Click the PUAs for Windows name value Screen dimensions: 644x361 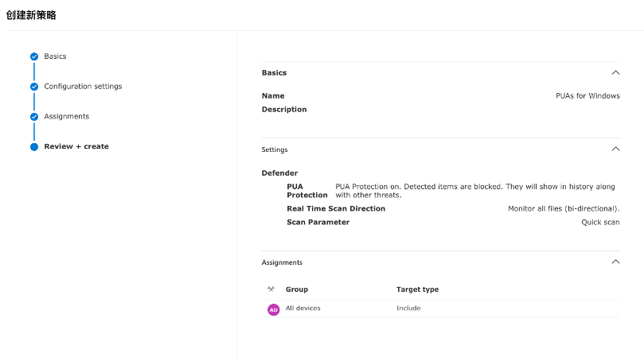click(587, 95)
